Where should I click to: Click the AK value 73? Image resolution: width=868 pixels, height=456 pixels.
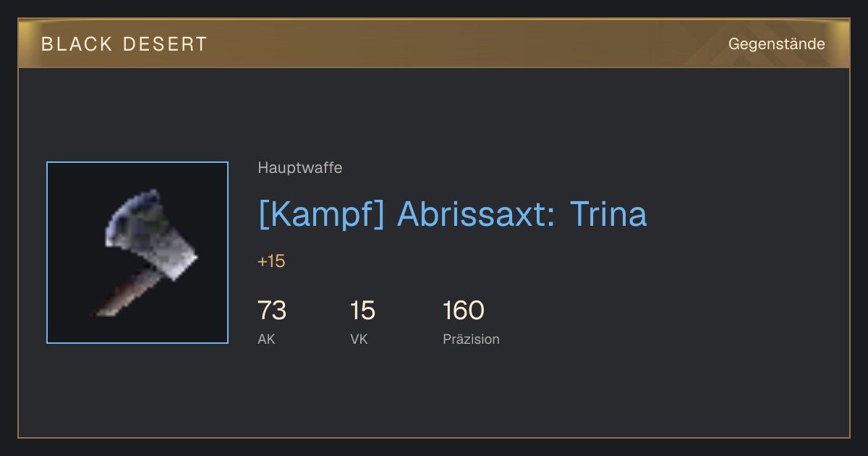point(272,311)
